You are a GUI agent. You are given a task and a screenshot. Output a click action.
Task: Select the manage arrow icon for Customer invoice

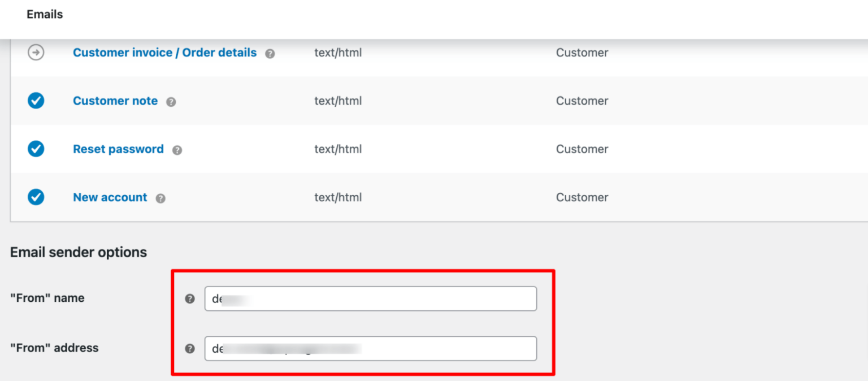click(x=36, y=53)
